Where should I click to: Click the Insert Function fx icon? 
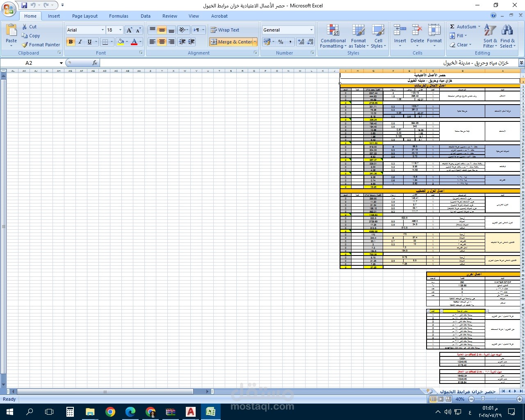click(x=95, y=63)
